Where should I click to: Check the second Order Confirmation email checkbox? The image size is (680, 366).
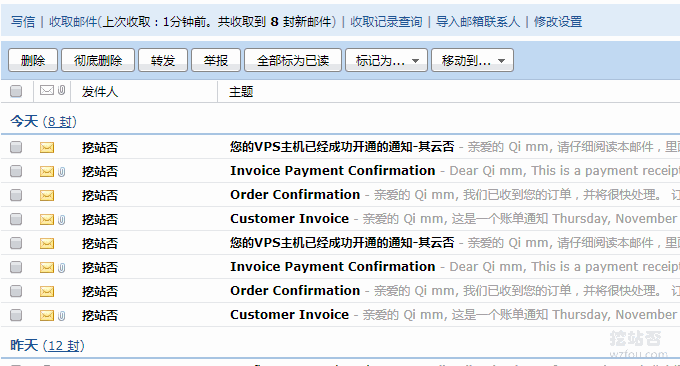point(16,291)
